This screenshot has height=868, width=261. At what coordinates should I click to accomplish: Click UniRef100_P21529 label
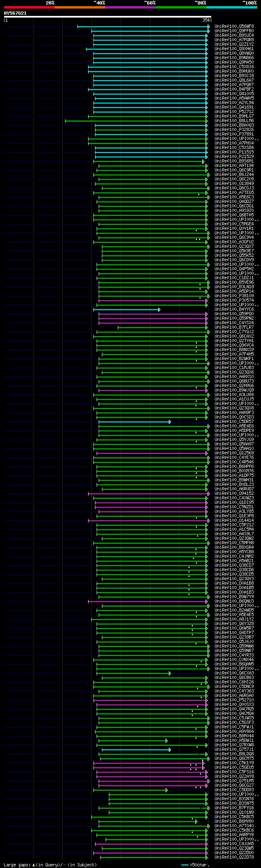coord(234,157)
